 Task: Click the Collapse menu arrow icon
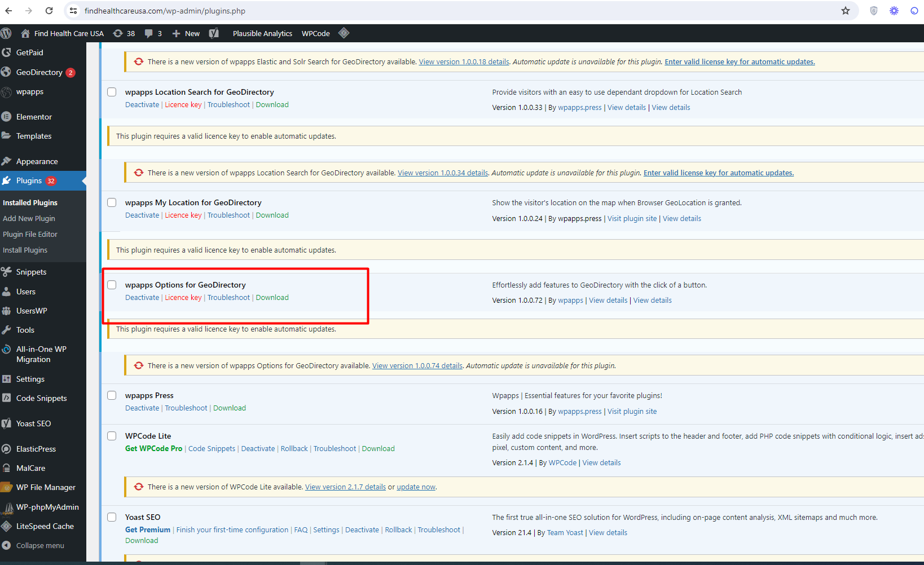pyautogui.click(x=7, y=545)
